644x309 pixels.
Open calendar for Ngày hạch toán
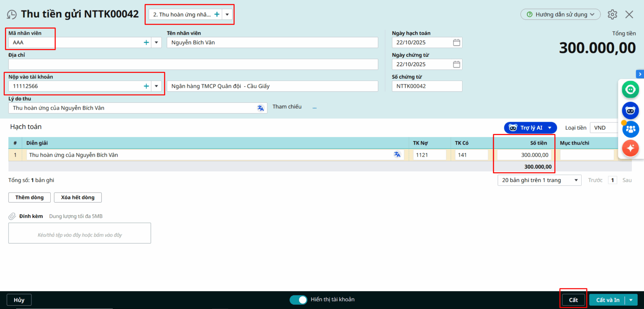pos(456,43)
